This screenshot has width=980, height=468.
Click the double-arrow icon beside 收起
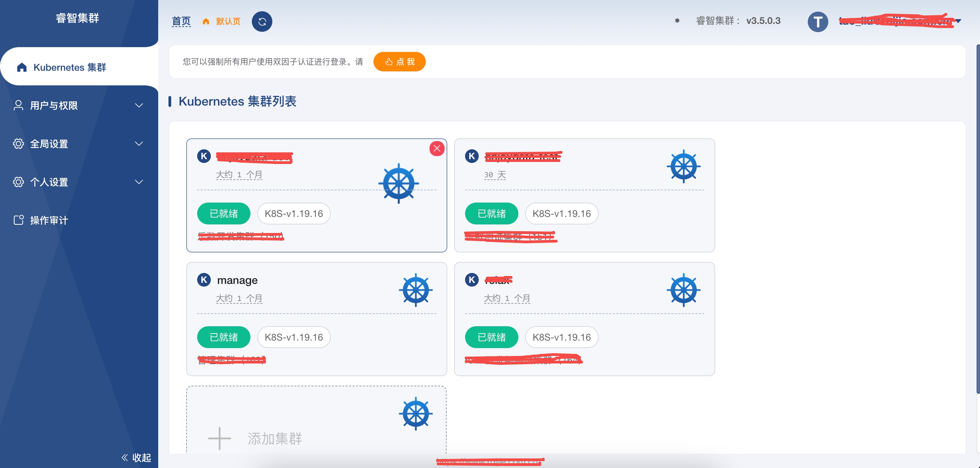point(124,457)
